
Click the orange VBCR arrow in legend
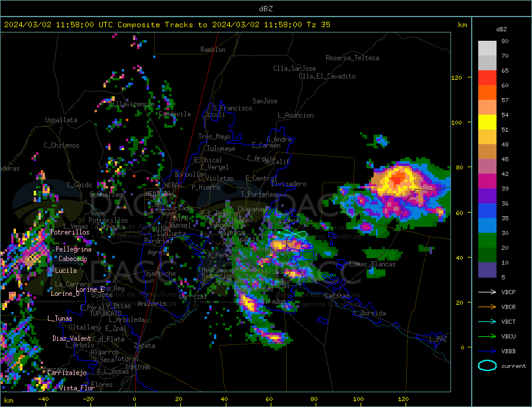click(x=487, y=307)
